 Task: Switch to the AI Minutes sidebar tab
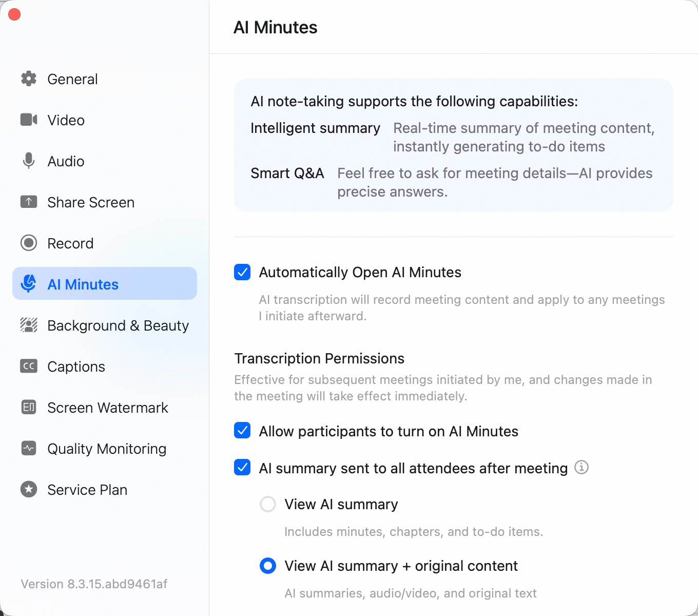point(105,283)
